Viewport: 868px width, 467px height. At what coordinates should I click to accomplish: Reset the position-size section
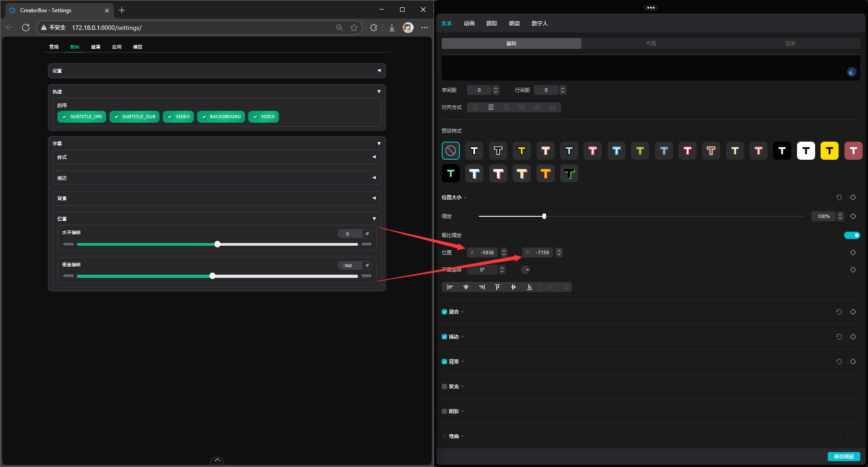click(839, 197)
